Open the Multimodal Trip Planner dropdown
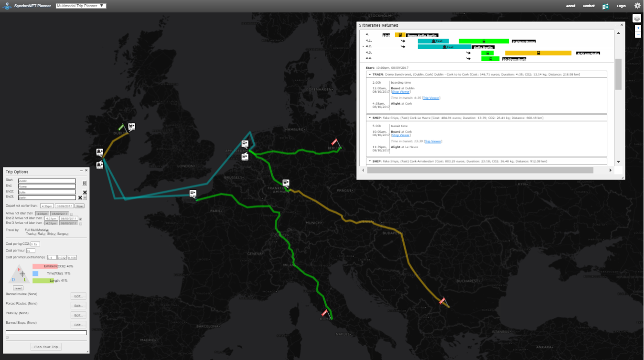The width and height of the screenshot is (644, 360). (81, 6)
